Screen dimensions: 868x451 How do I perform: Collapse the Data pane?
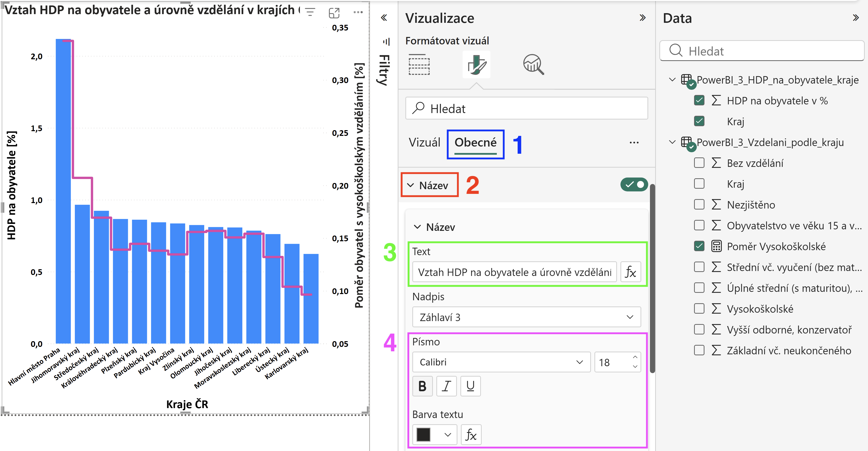pyautogui.click(x=856, y=18)
